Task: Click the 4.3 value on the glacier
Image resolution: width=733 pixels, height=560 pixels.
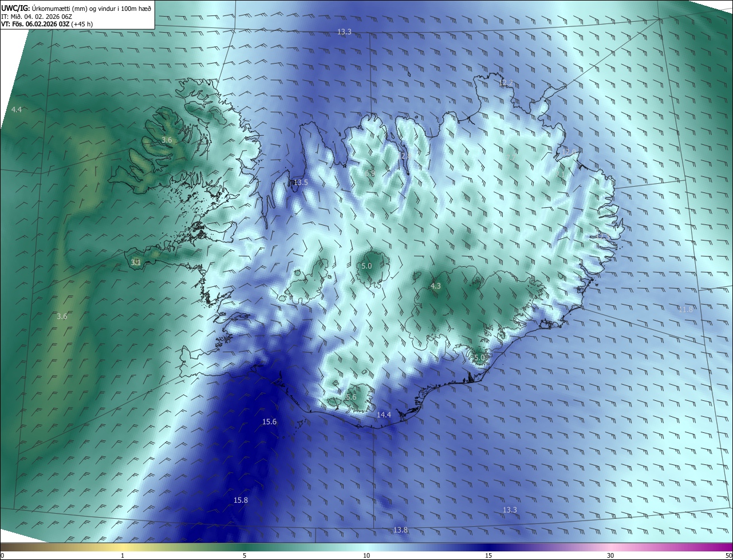Action: (436, 286)
